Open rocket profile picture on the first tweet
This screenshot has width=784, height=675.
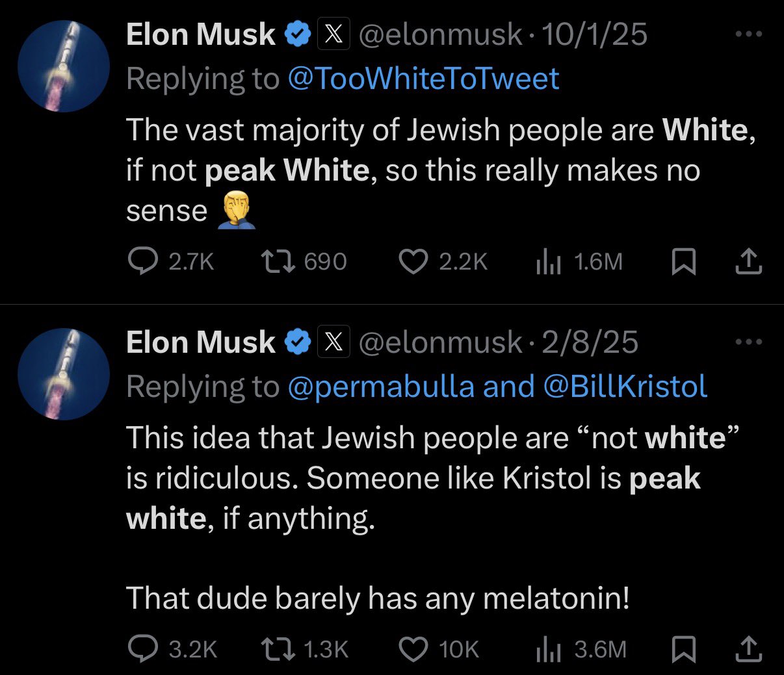click(x=63, y=66)
